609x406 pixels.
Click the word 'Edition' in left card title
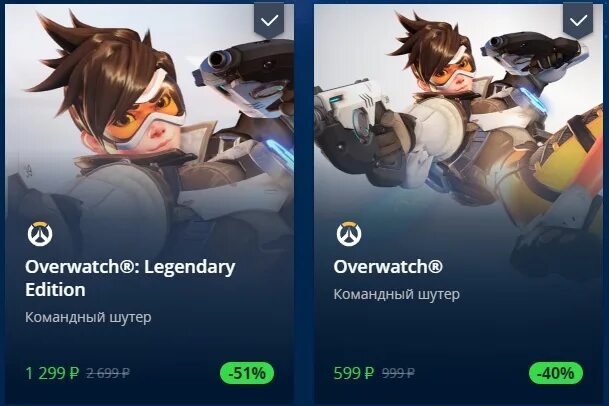[55, 290]
